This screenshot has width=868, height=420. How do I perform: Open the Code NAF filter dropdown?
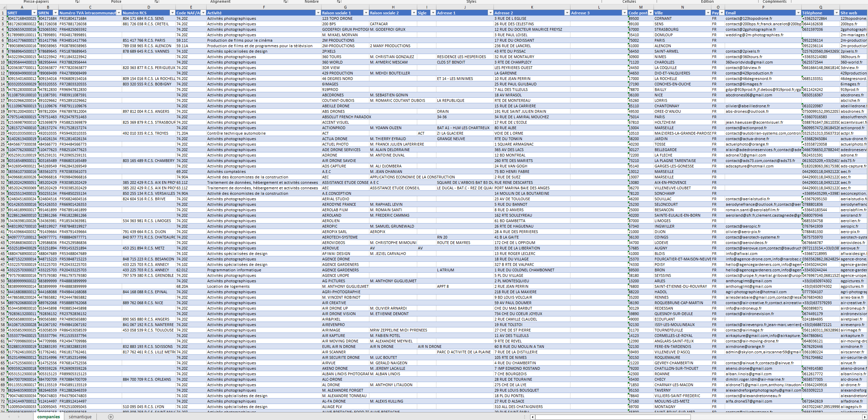tap(203, 13)
